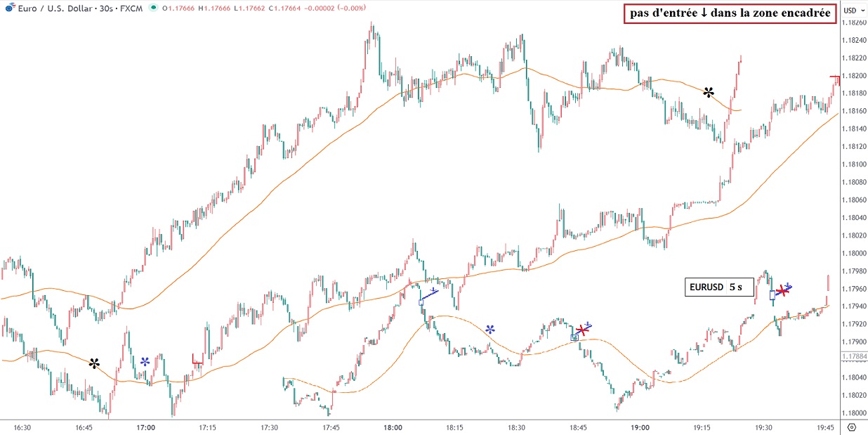868x435 pixels.
Task: Click the 1.17980 price axis label
Action: (x=853, y=271)
